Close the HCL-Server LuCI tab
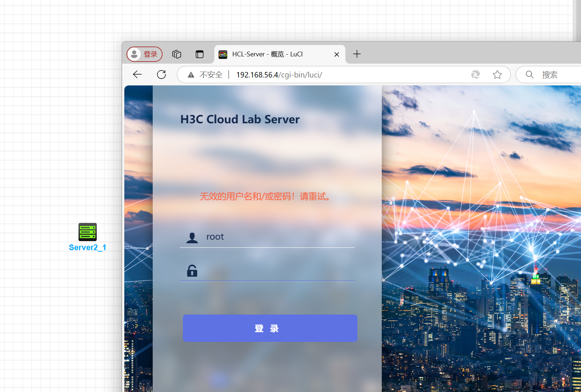Screen dimensions: 581x392 337,54
